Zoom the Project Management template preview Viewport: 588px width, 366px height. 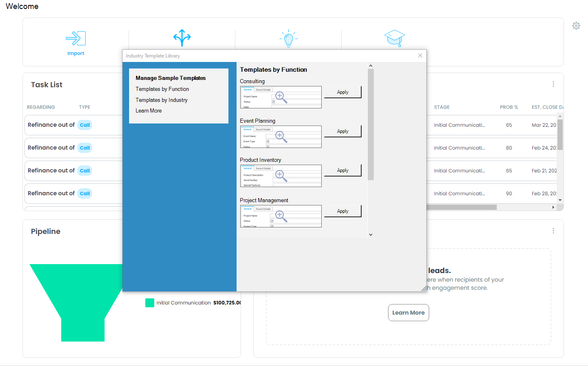click(x=281, y=216)
